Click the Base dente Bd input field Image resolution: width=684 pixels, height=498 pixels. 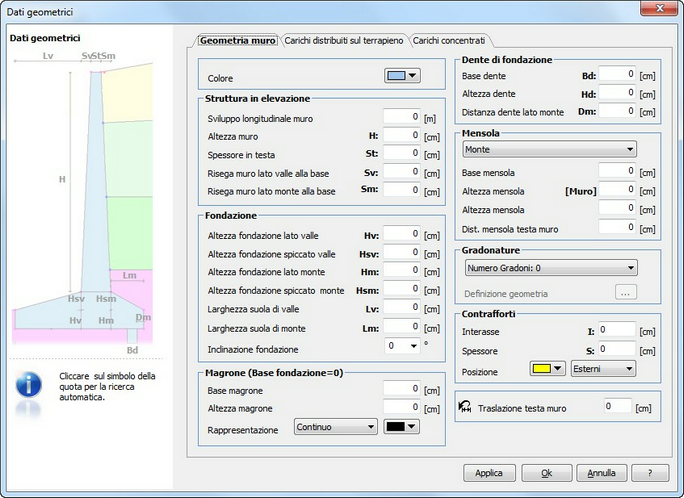[x=617, y=74]
